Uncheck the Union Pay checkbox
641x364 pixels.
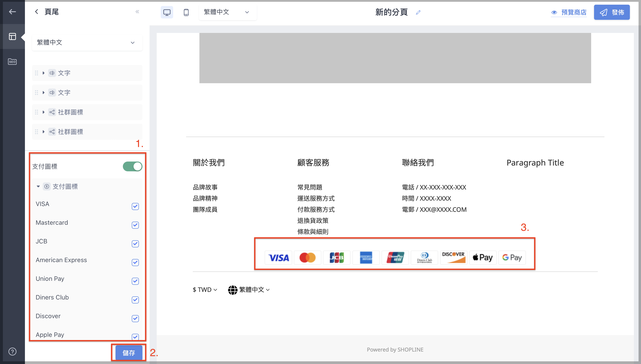point(135,281)
